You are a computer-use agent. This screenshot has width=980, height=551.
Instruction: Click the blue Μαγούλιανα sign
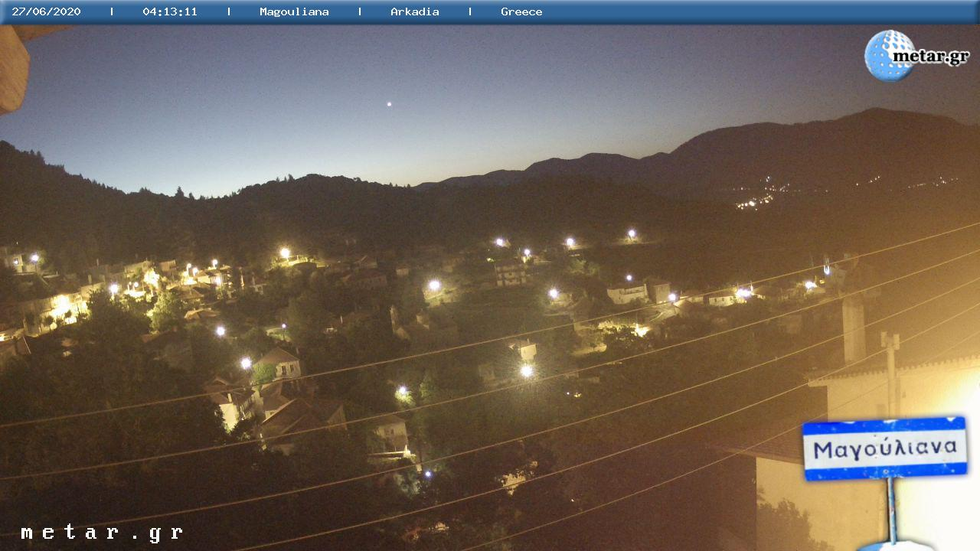coord(884,448)
